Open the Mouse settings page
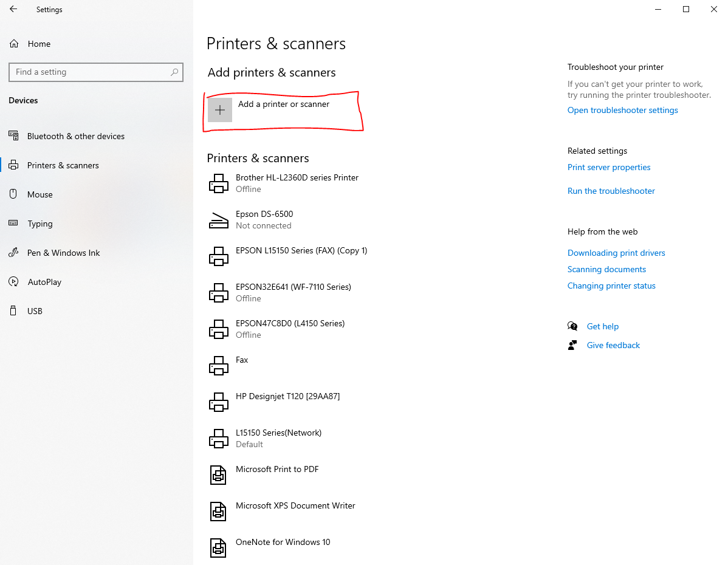Screen dimensions: 728x565 tap(40, 194)
